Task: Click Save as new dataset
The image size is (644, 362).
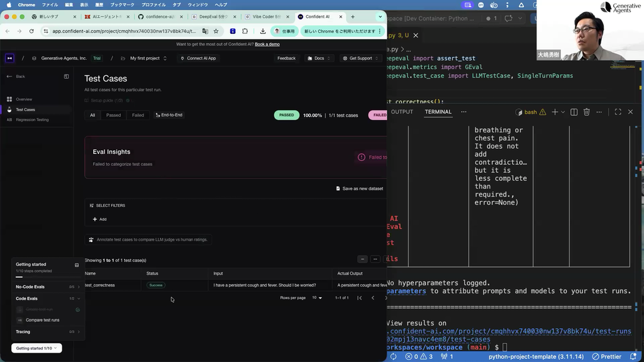Action: click(x=359, y=189)
